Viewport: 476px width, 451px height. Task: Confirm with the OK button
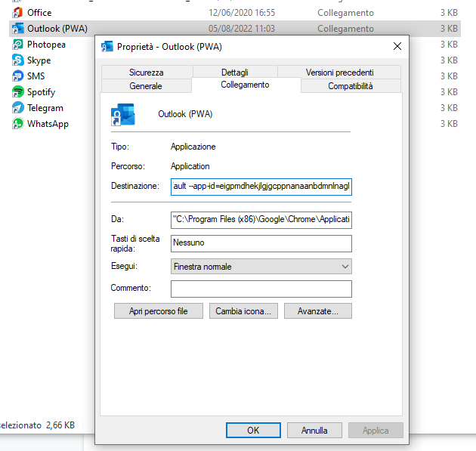[x=253, y=430]
